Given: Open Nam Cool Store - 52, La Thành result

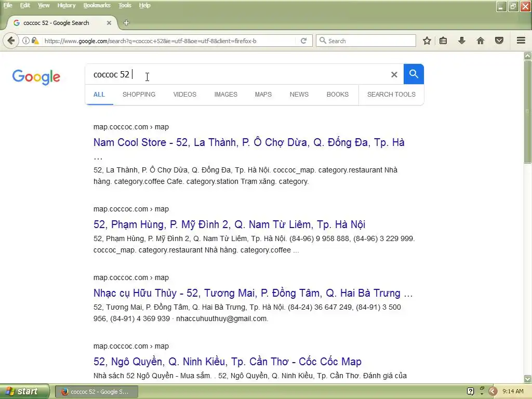Looking at the screenshot, I should point(249,142).
